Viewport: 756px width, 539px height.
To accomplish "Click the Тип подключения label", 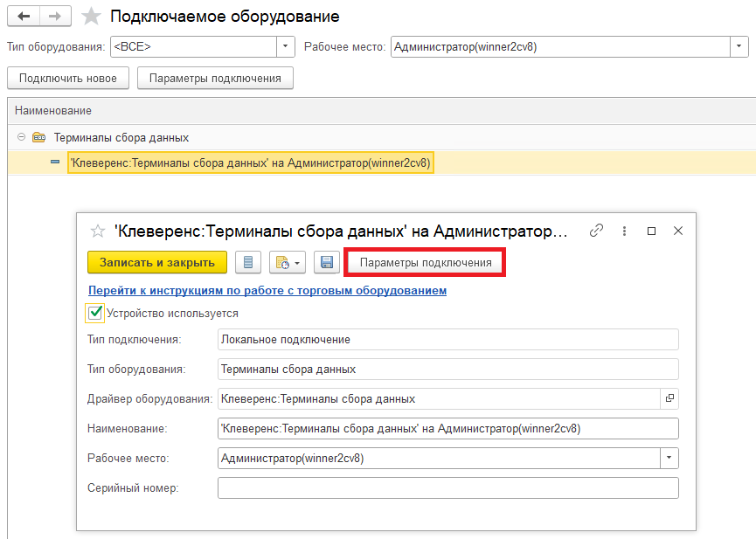I will point(135,340).
